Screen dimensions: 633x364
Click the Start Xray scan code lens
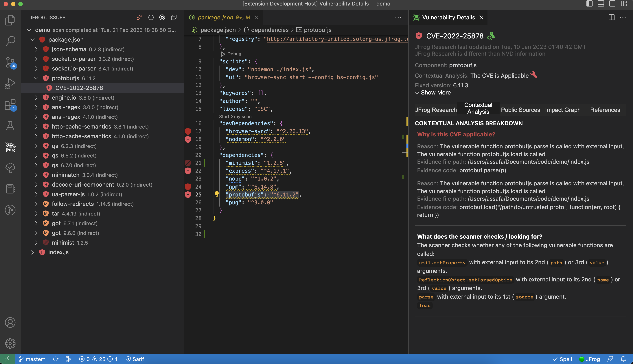235,116
